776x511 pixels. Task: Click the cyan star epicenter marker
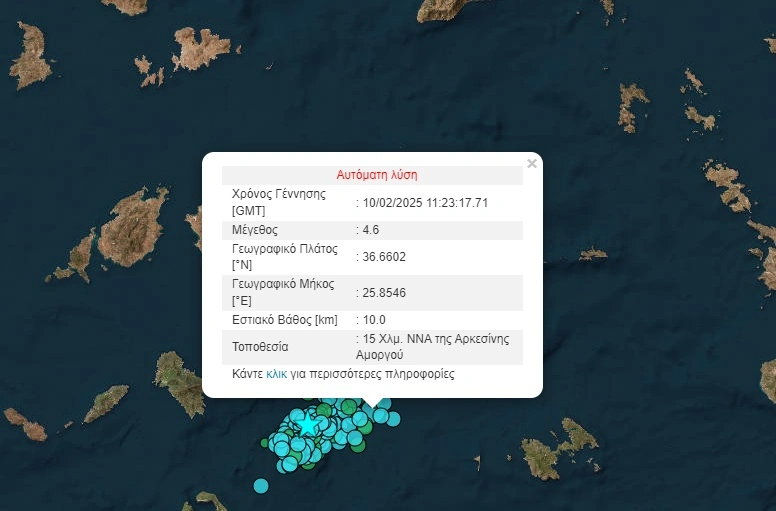pyautogui.click(x=309, y=425)
